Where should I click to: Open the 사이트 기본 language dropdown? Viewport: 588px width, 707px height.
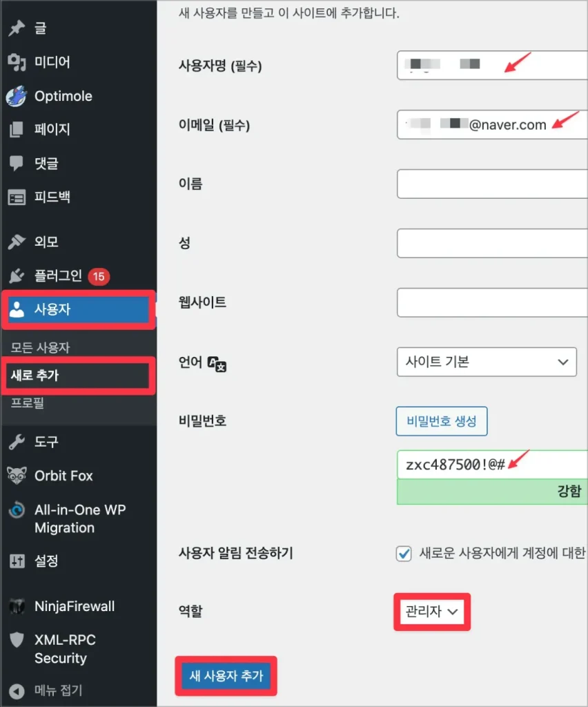tap(487, 362)
